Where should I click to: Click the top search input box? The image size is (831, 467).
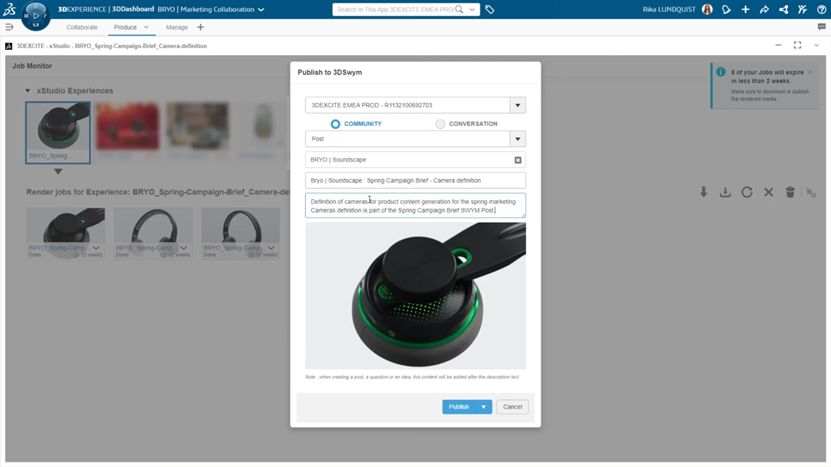pyautogui.click(x=395, y=10)
